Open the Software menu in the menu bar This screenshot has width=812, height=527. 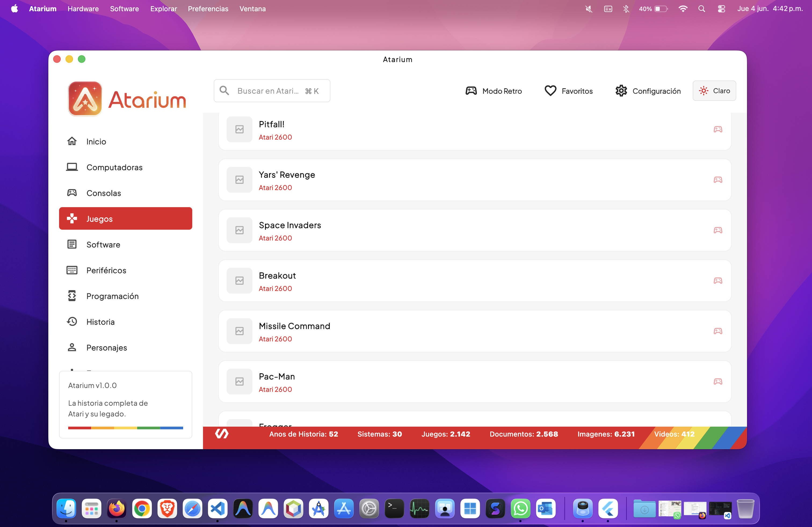tap(124, 9)
